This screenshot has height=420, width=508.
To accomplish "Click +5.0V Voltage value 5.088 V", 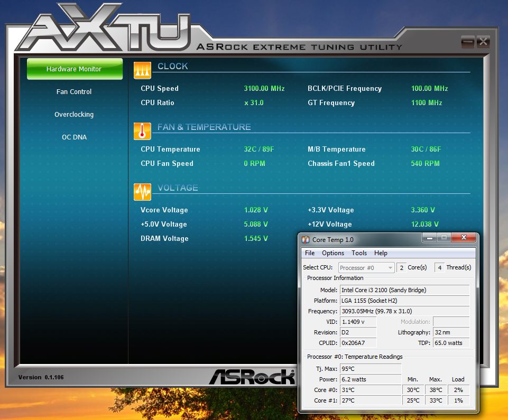I will coord(256,225).
